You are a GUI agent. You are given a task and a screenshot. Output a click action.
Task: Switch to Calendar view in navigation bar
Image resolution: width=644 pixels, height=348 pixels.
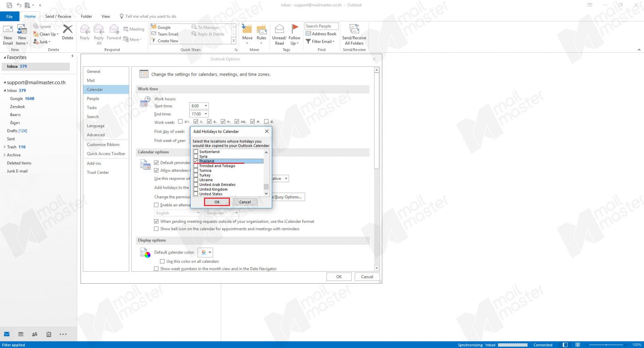pyautogui.click(x=21, y=334)
